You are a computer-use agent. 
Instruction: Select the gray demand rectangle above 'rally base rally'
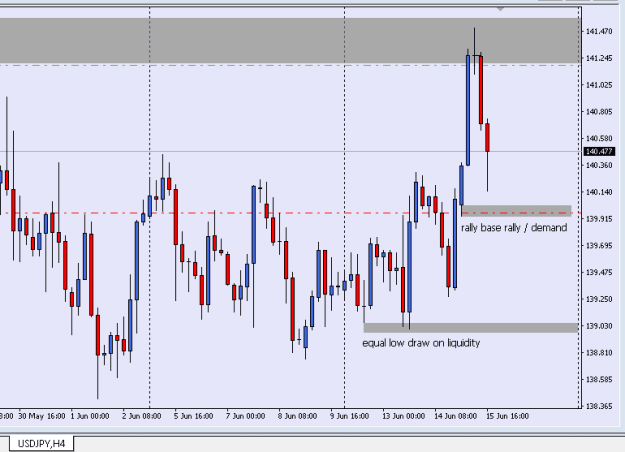(x=517, y=210)
